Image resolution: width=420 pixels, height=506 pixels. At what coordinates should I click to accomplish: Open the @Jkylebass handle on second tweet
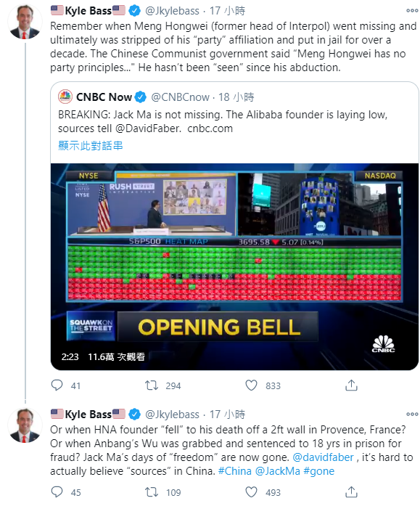[172, 414]
